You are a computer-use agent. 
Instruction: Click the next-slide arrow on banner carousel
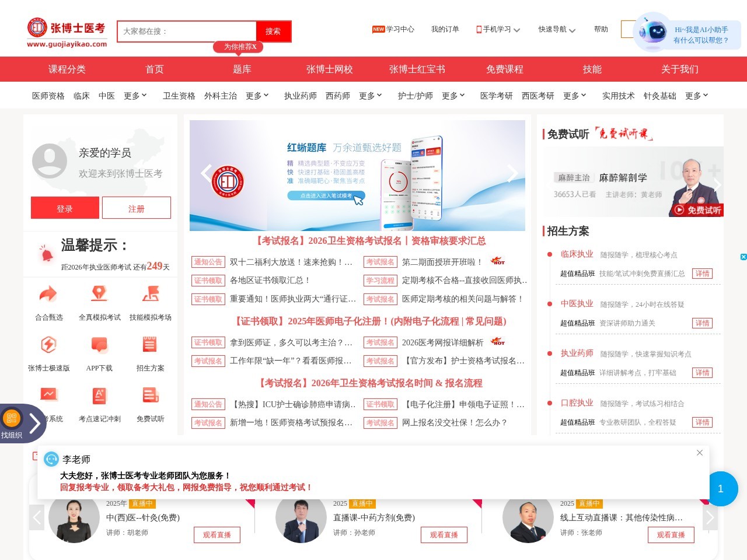[512, 173]
